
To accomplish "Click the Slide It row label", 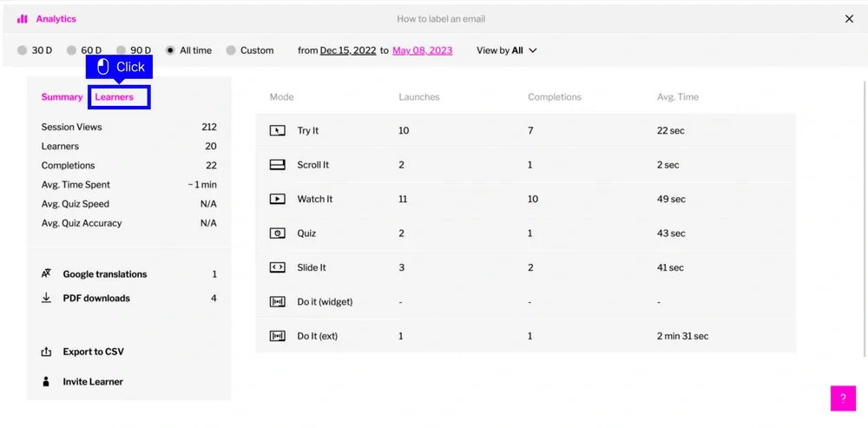I will tap(312, 267).
